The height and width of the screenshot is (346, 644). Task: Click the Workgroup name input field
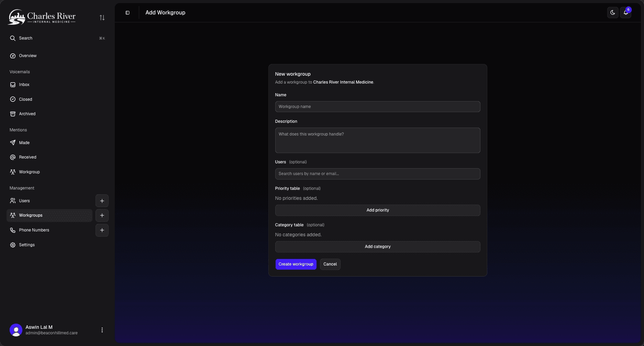pos(378,107)
